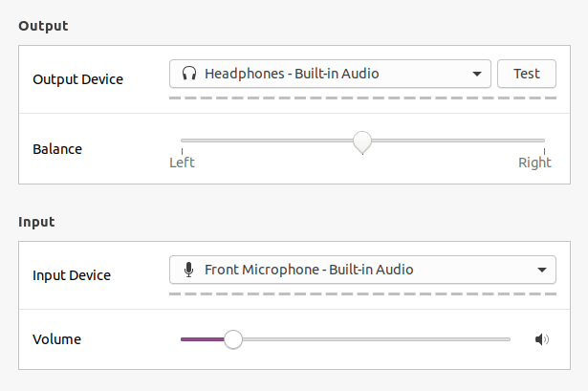Click the headphones icon in Output Device
The height and width of the screenshot is (391, 588).
pos(189,74)
